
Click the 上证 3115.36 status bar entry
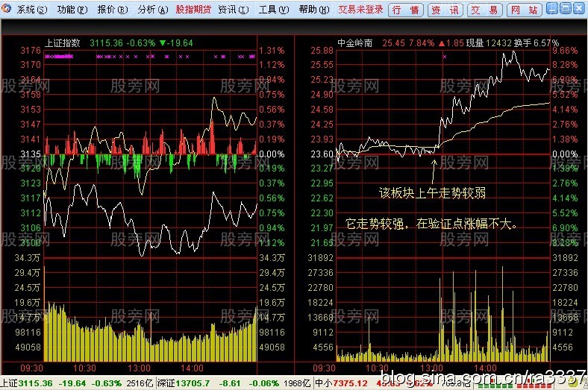point(26,383)
